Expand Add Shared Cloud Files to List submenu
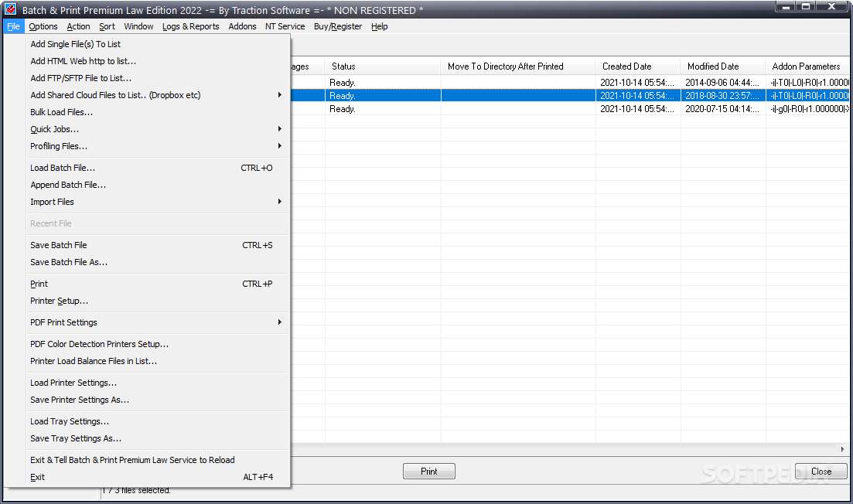The image size is (853, 504). pos(158,94)
